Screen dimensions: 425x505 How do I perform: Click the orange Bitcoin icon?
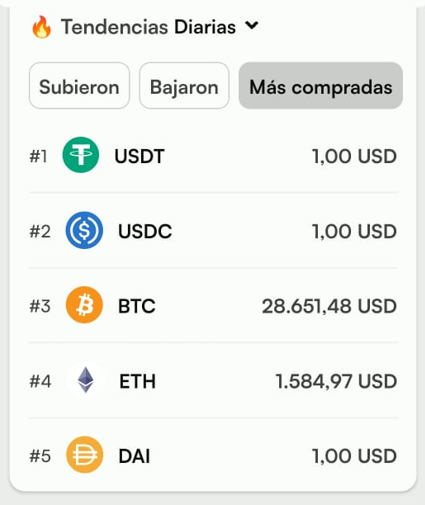coord(84,305)
